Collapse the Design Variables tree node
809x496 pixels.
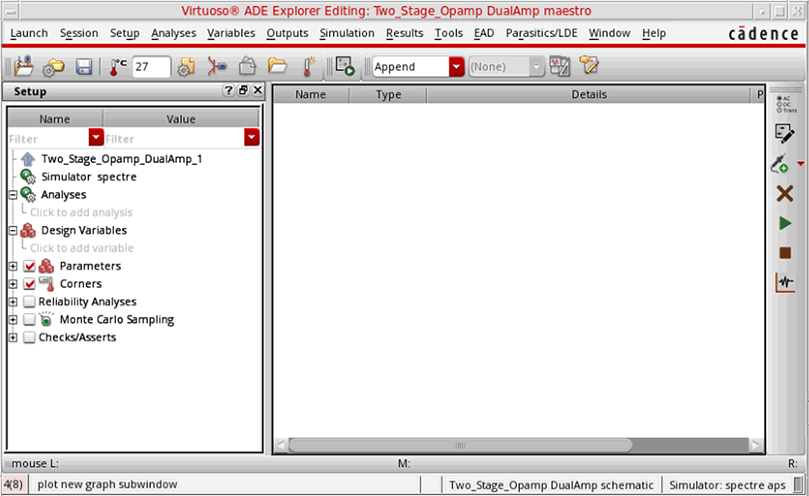coord(13,230)
